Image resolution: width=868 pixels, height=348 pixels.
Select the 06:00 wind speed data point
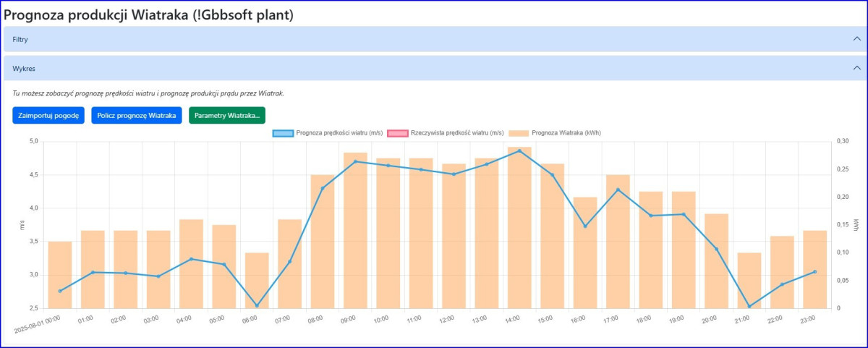click(257, 305)
